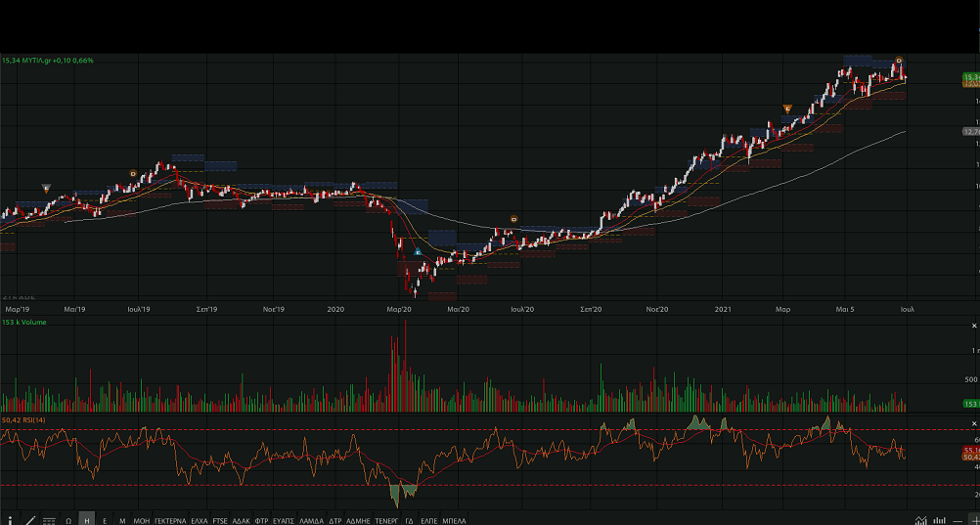
Task: Click the ΜΥΤΙΛ.gr symbol price label
Action: pos(48,61)
